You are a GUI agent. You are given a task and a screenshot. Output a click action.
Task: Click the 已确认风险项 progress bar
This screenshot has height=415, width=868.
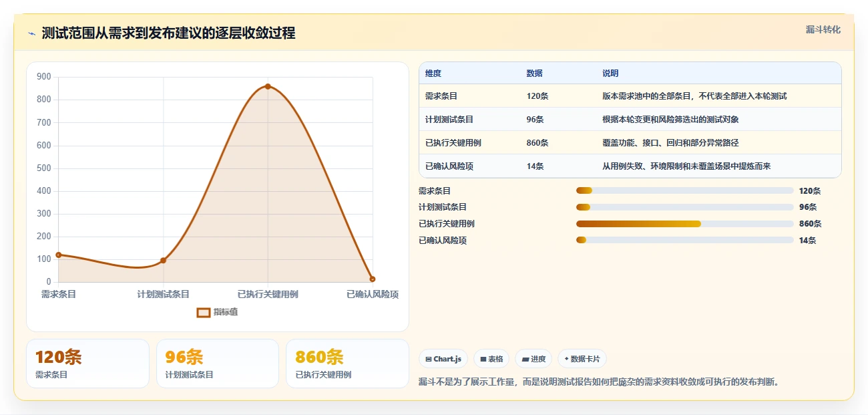coord(684,240)
